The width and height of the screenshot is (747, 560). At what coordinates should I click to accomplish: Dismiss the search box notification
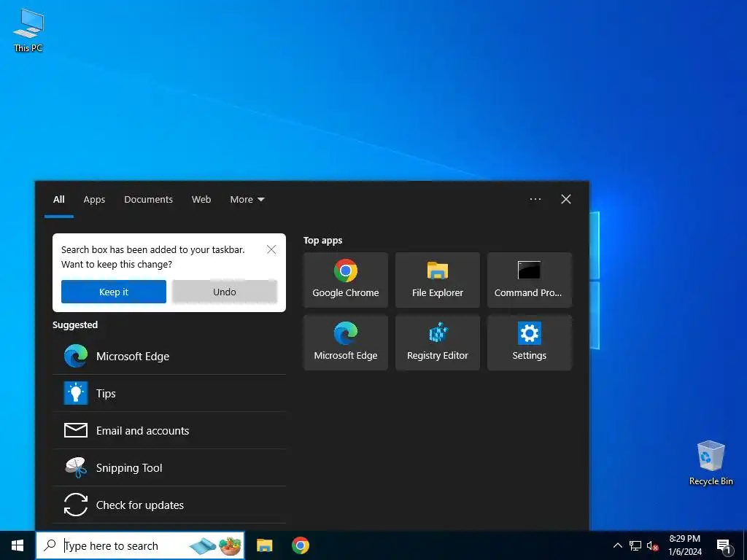click(271, 249)
